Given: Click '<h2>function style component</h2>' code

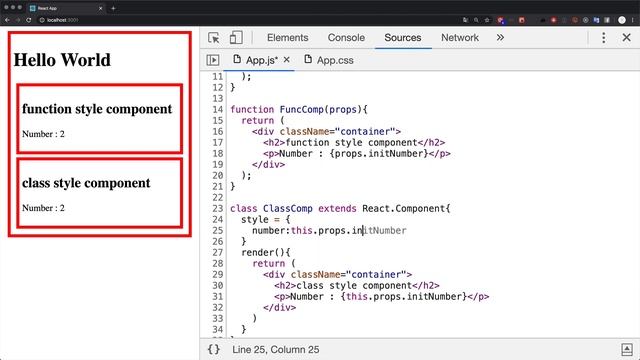Looking at the screenshot, I should [354, 142].
